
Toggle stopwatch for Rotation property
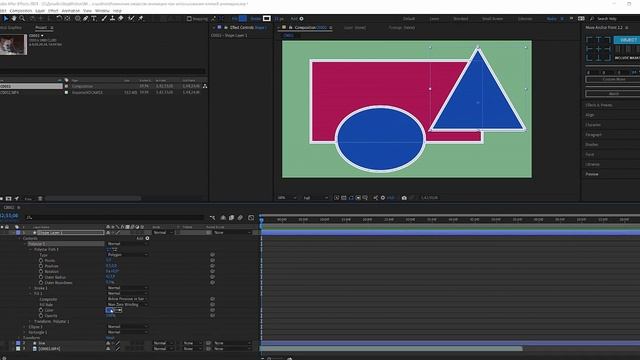coord(41,271)
